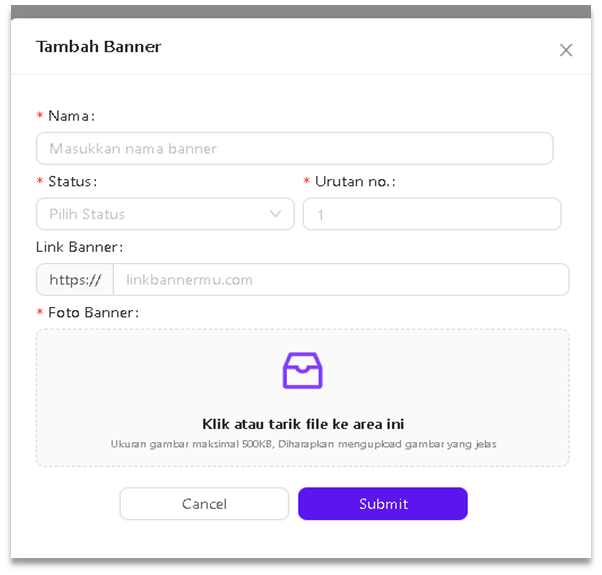This screenshot has height=575, width=602.
Task: Close the Tambah Banner dialog
Action: point(566,50)
